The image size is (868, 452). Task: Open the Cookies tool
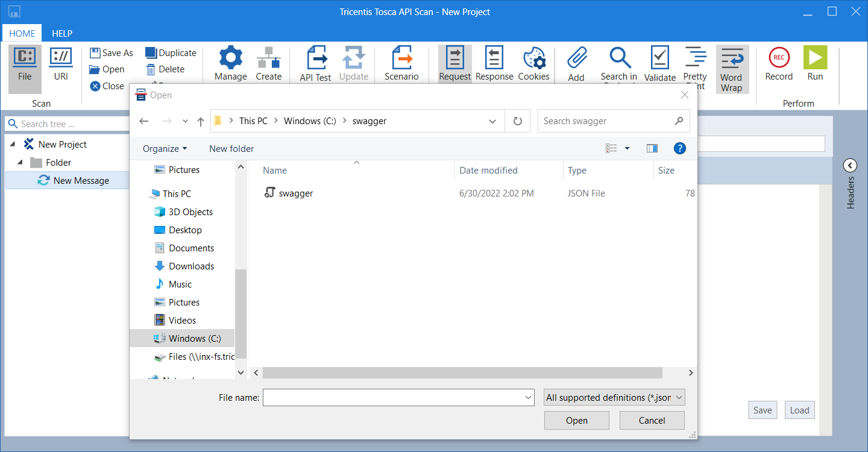[533, 59]
